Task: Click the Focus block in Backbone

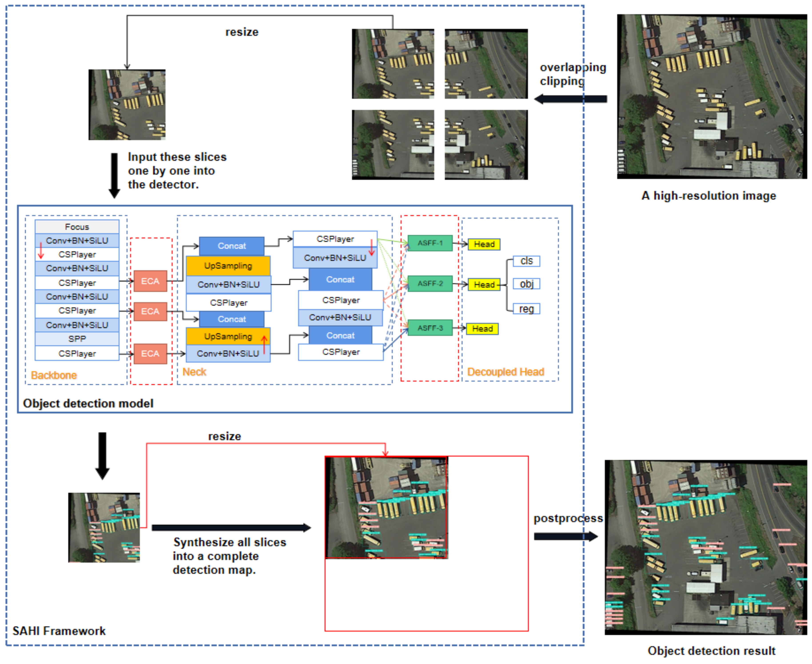Action: click(77, 227)
